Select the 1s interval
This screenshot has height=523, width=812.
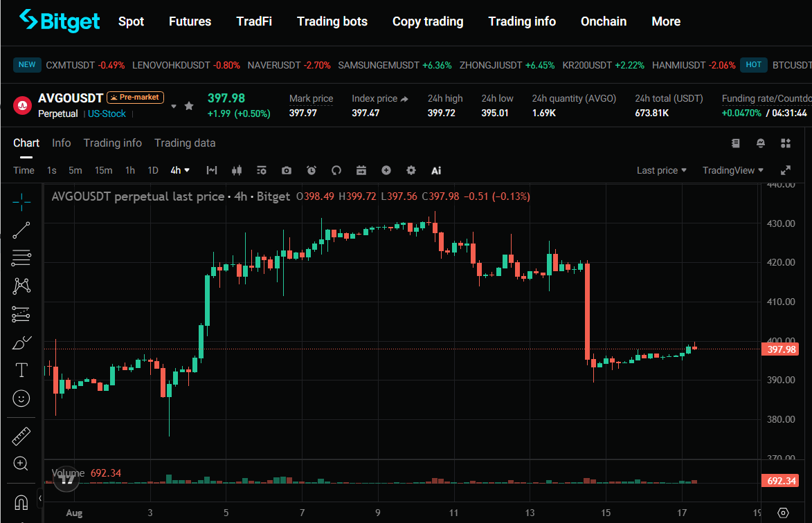[52, 170]
